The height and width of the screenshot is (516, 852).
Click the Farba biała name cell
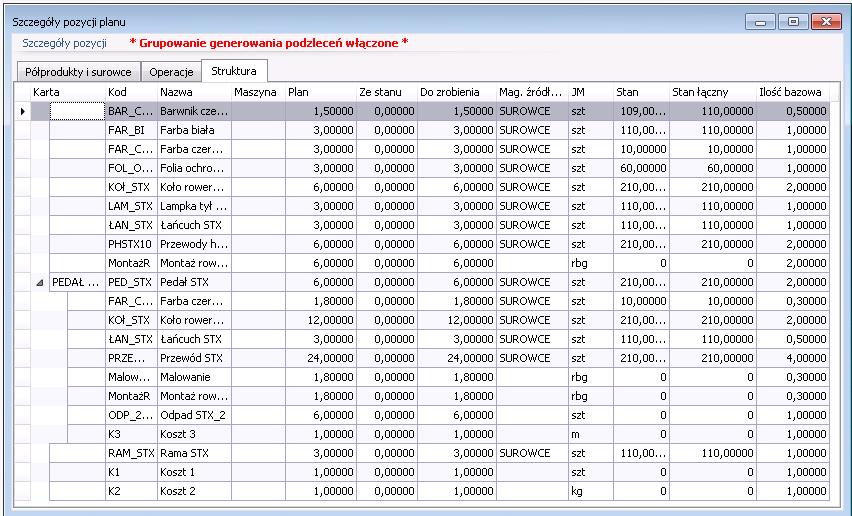[x=195, y=130]
